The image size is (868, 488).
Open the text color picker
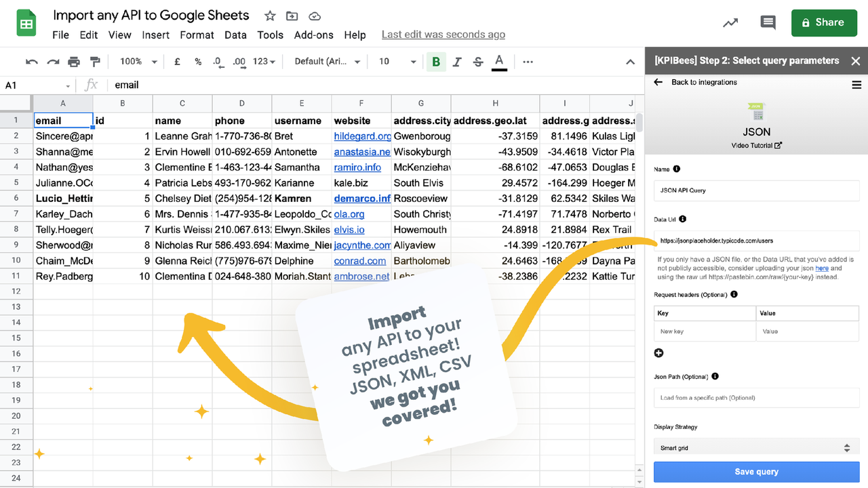pos(499,62)
